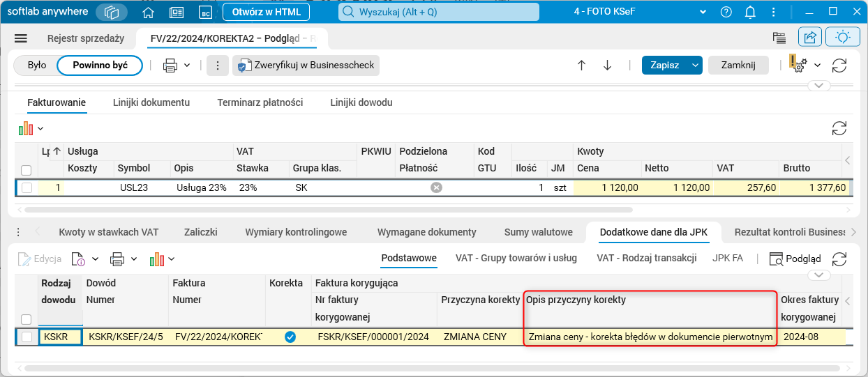868x377 pixels.
Task: Open the softlab anywhere cubes icon
Action: point(112,12)
